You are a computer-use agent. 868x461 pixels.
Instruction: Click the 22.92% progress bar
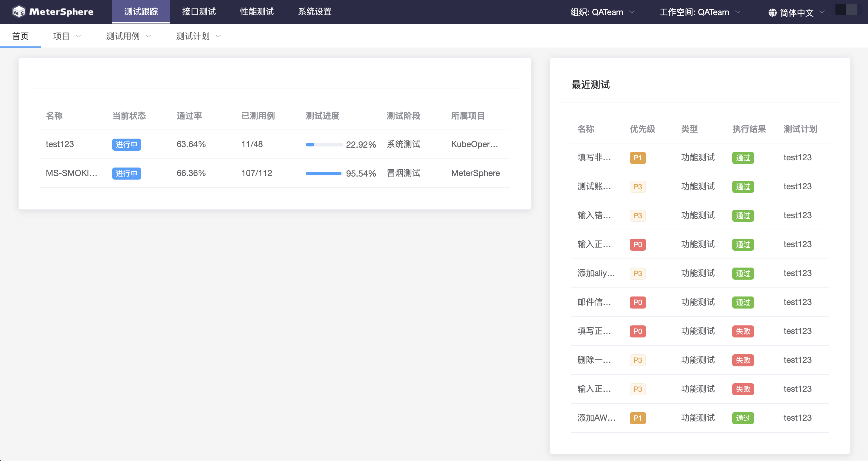(324, 145)
